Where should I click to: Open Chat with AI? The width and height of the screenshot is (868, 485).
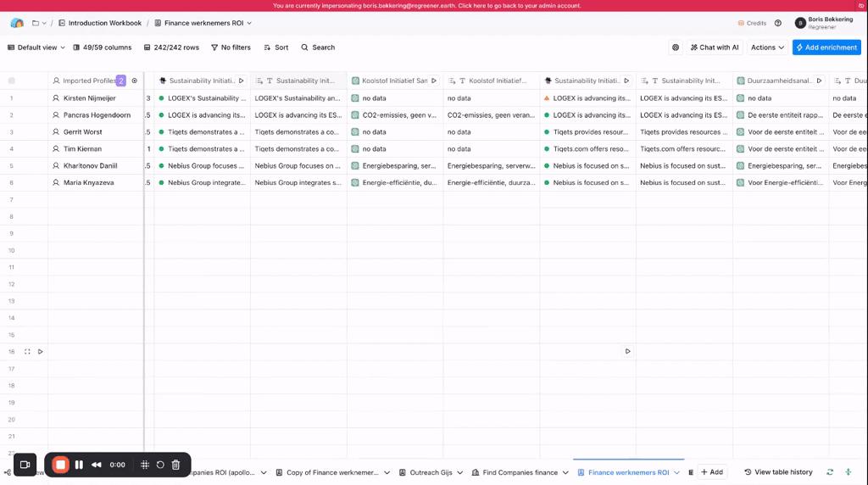pos(714,47)
